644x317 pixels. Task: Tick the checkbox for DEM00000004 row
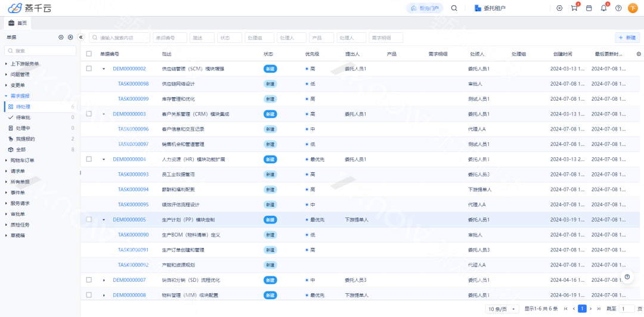point(89,159)
